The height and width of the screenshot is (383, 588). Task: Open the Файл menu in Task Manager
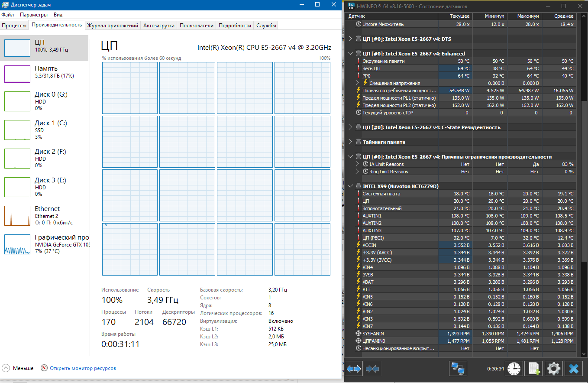7,15
